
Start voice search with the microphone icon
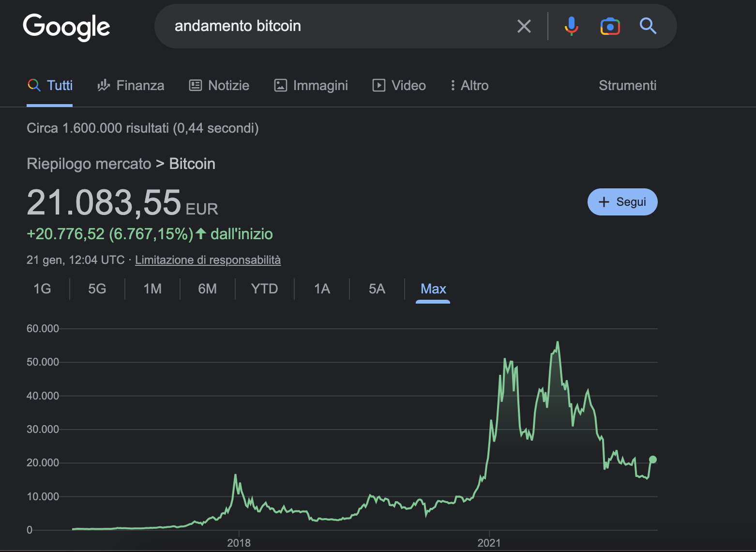coord(572,26)
